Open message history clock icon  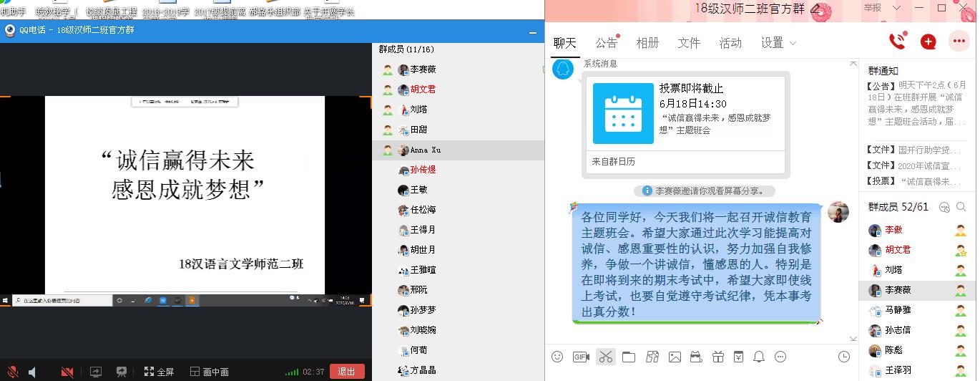point(844,357)
